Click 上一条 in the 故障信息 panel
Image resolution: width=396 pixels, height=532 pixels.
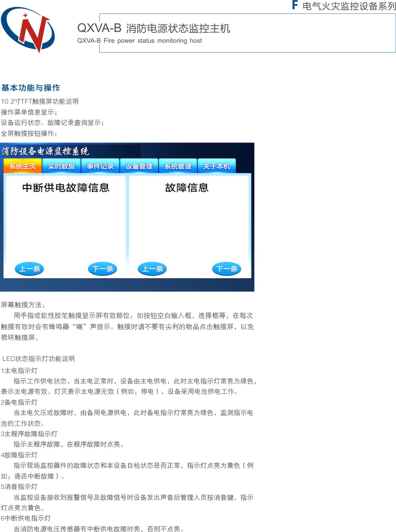(x=152, y=269)
